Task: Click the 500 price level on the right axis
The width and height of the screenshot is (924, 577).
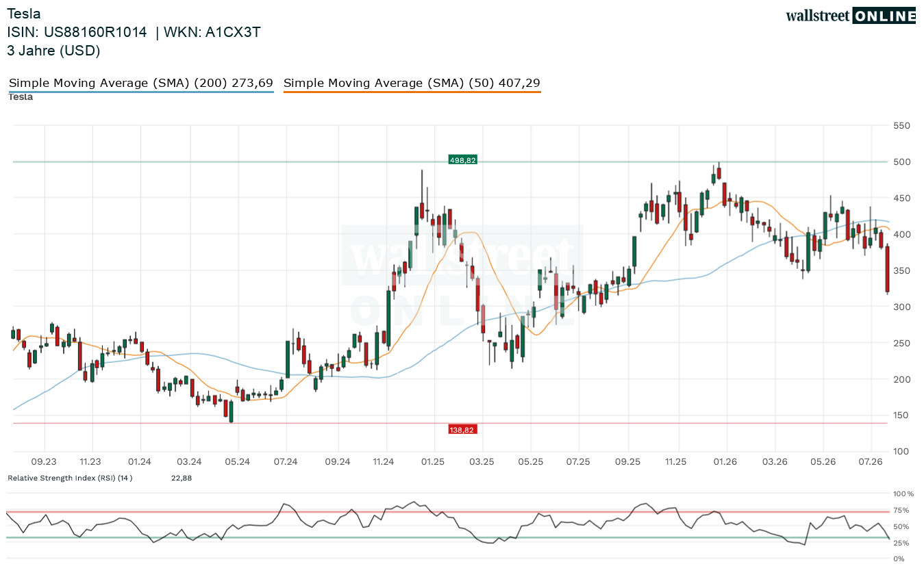Action: (901, 162)
